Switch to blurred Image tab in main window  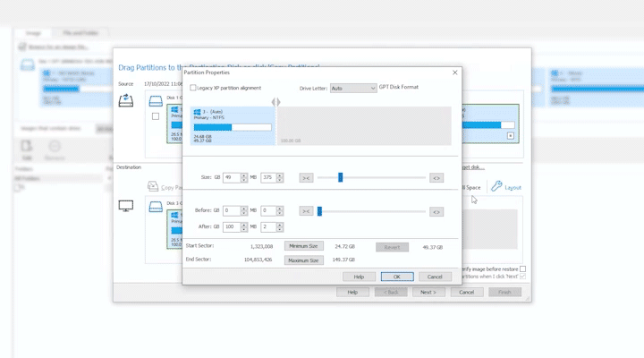(x=33, y=33)
